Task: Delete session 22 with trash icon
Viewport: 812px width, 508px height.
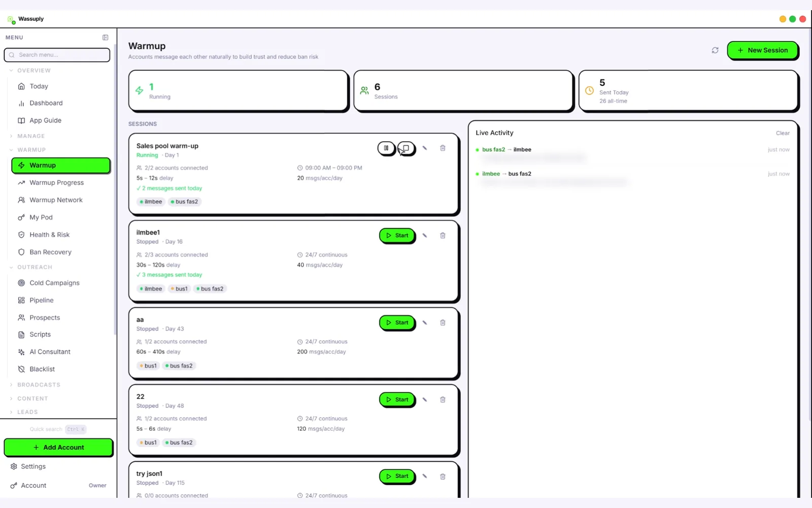Action: pyautogui.click(x=443, y=400)
